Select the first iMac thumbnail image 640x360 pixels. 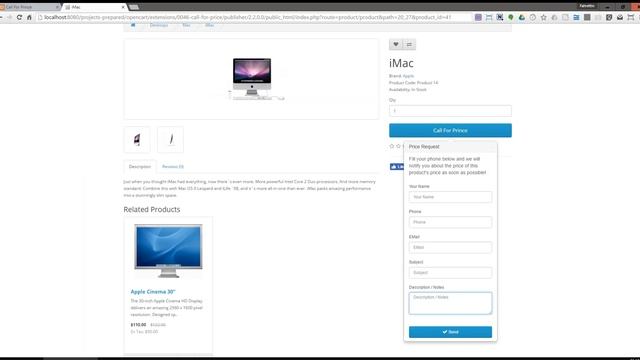137,140
